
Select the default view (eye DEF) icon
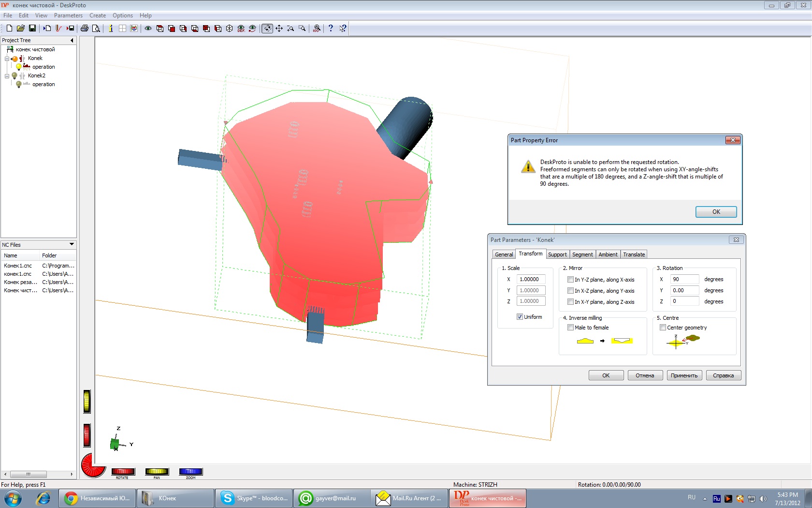241,29
